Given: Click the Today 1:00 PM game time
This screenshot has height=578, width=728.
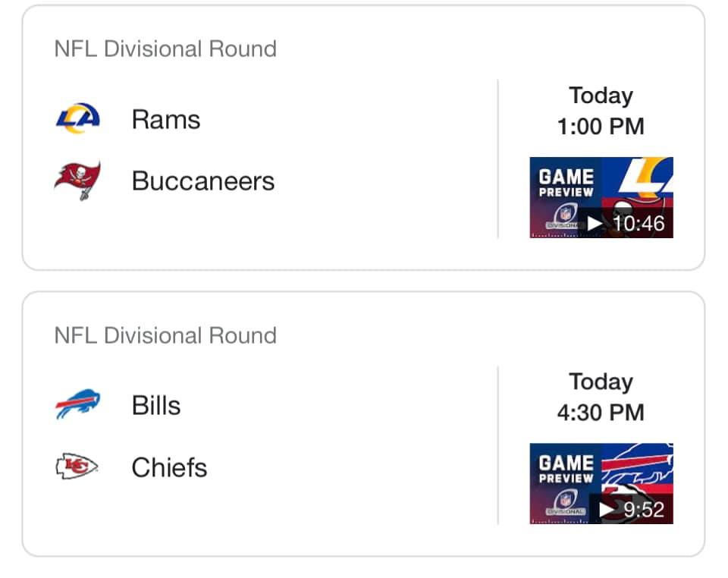Looking at the screenshot, I should 601,111.
